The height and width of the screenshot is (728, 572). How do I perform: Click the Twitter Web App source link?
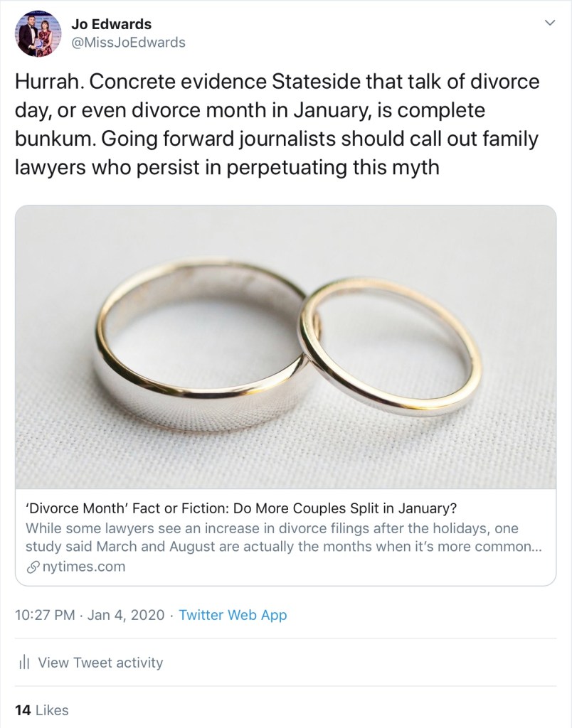[x=233, y=615]
